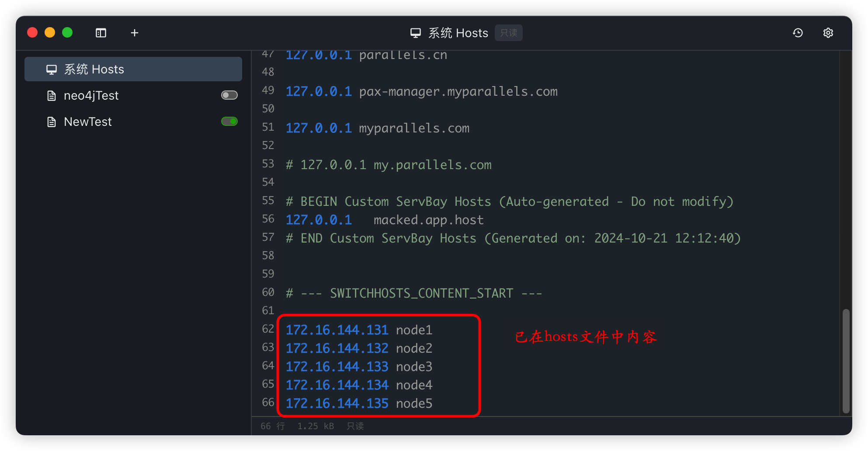Click the monitor icon in title bar
This screenshot has height=451, width=868.
click(x=415, y=33)
